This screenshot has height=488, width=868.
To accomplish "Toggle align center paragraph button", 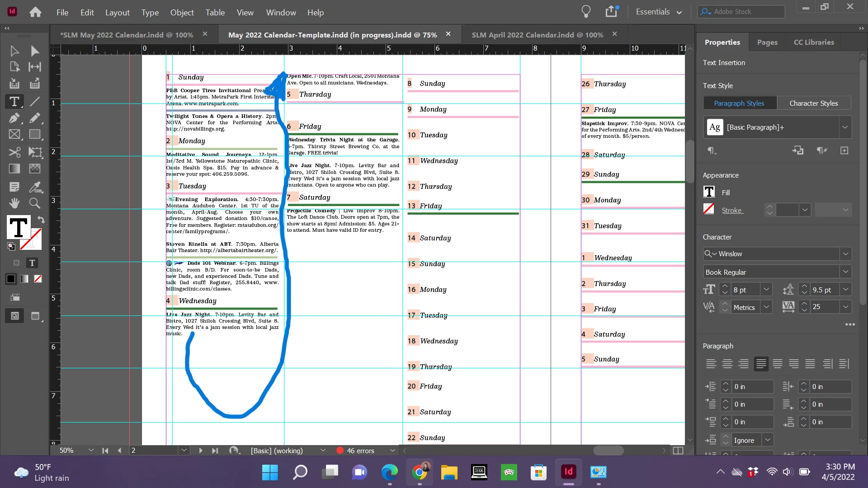I will pos(727,364).
